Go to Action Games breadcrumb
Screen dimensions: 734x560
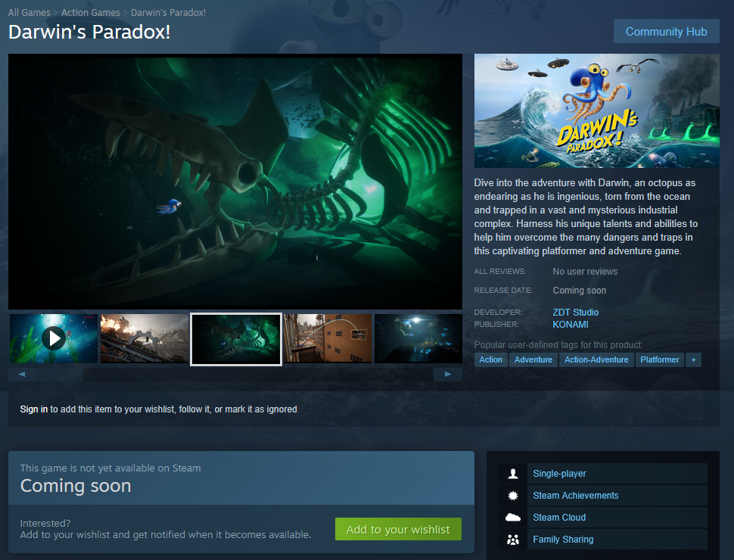(x=90, y=13)
